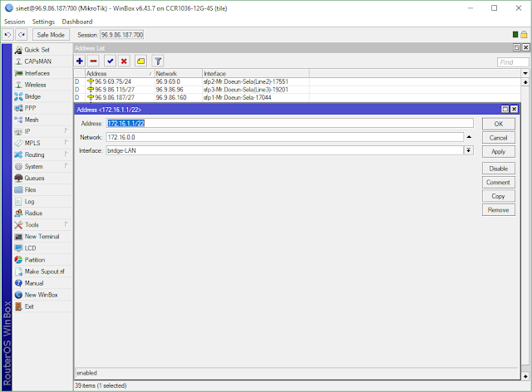This screenshot has width=532, height=392.
Task: Click the Cancel button
Action: coord(499,138)
